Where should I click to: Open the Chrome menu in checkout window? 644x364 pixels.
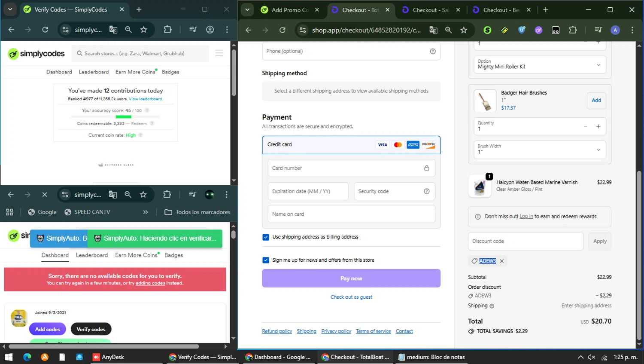tap(632, 30)
